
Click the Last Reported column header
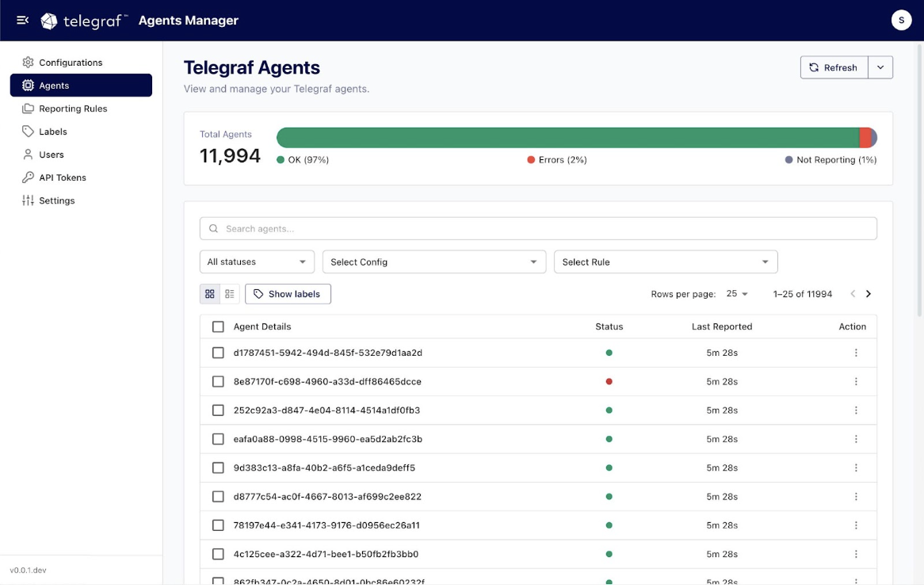coord(722,326)
